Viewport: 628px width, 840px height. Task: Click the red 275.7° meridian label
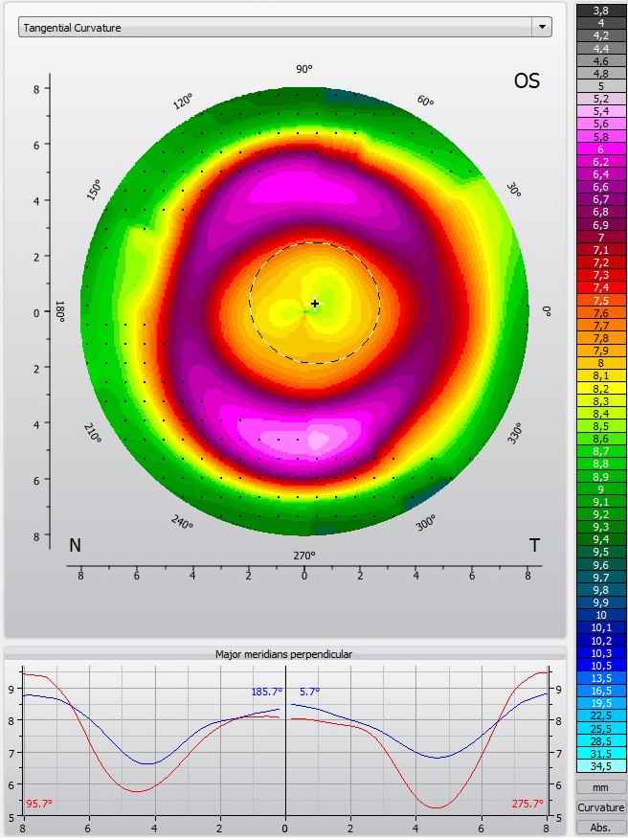click(x=527, y=804)
